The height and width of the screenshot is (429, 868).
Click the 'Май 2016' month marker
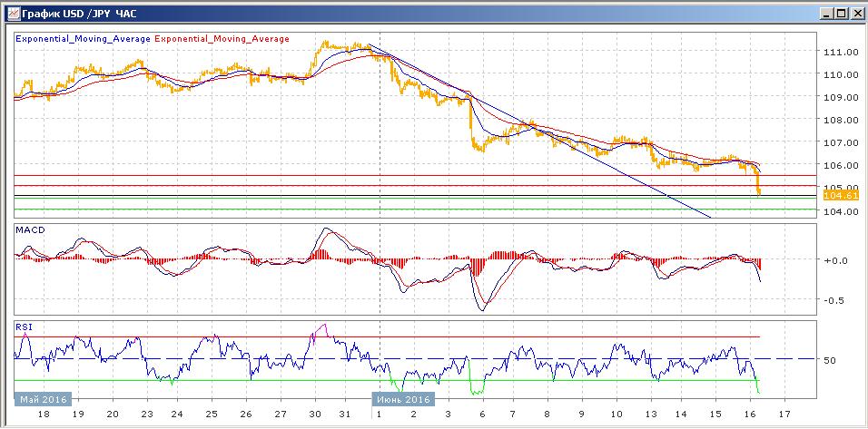(x=41, y=398)
